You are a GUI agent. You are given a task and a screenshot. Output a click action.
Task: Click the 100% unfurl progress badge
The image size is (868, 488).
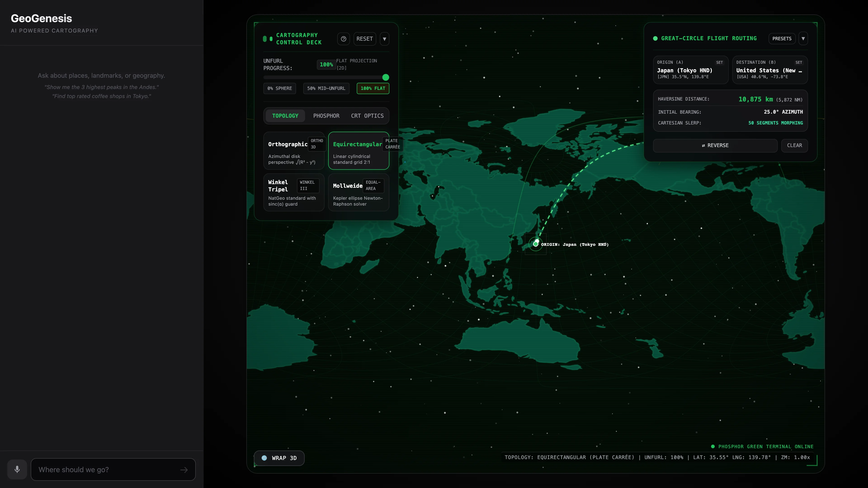click(326, 64)
